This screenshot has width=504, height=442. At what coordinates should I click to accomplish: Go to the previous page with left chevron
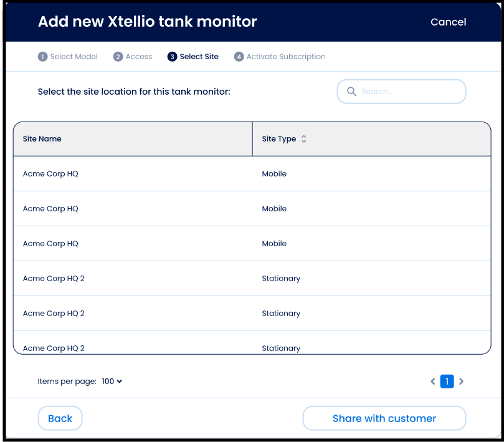(433, 382)
